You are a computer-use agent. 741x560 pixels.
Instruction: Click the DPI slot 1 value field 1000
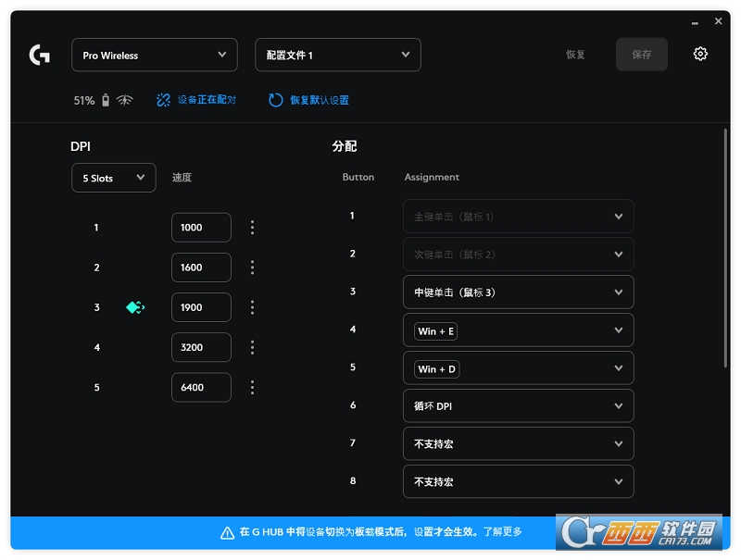coord(201,227)
